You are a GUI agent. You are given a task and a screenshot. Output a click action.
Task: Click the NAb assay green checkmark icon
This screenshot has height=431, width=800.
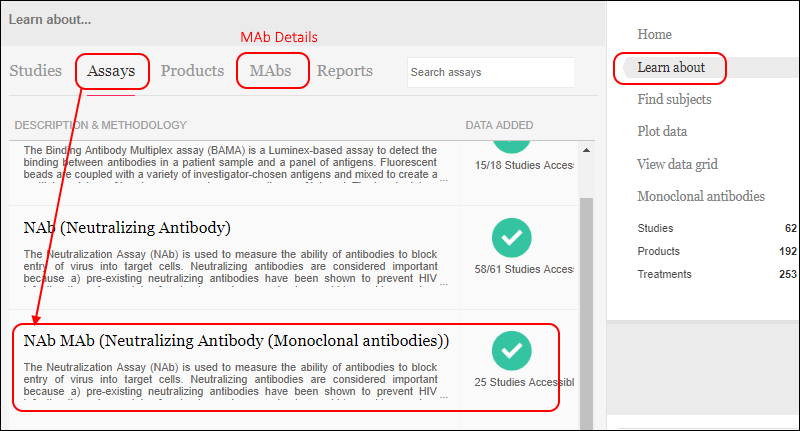(512, 238)
